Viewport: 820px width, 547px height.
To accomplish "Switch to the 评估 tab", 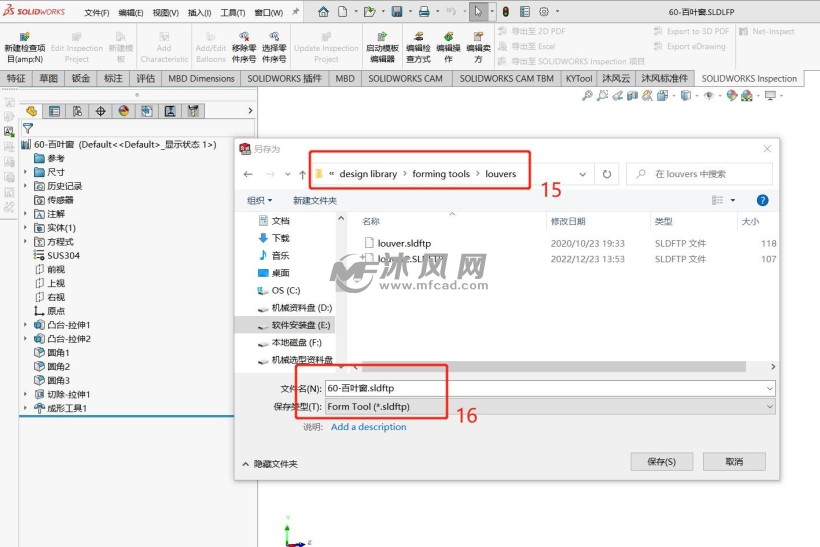I will point(145,78).
